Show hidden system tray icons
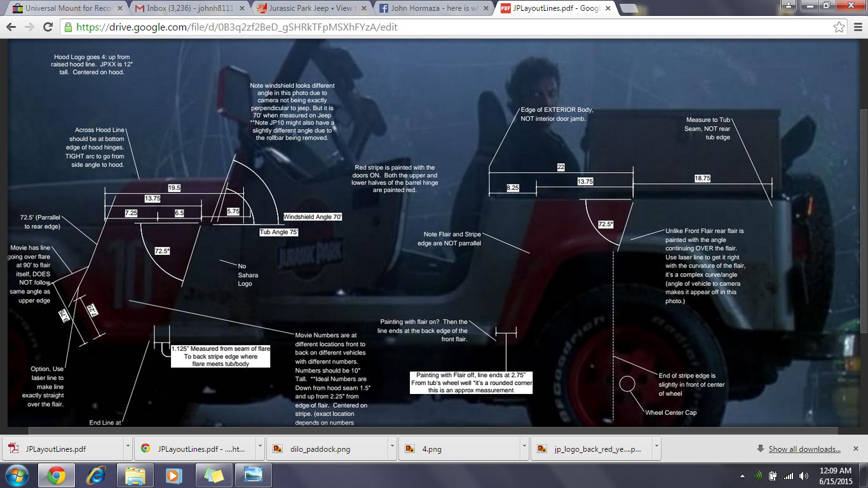This screenshot has height=488, width=868. tap(743, 476)
